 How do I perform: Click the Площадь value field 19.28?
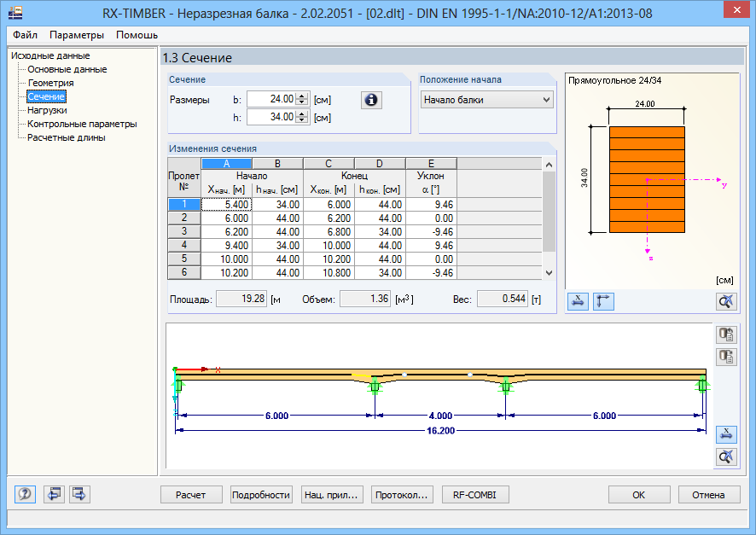point(241,299)
